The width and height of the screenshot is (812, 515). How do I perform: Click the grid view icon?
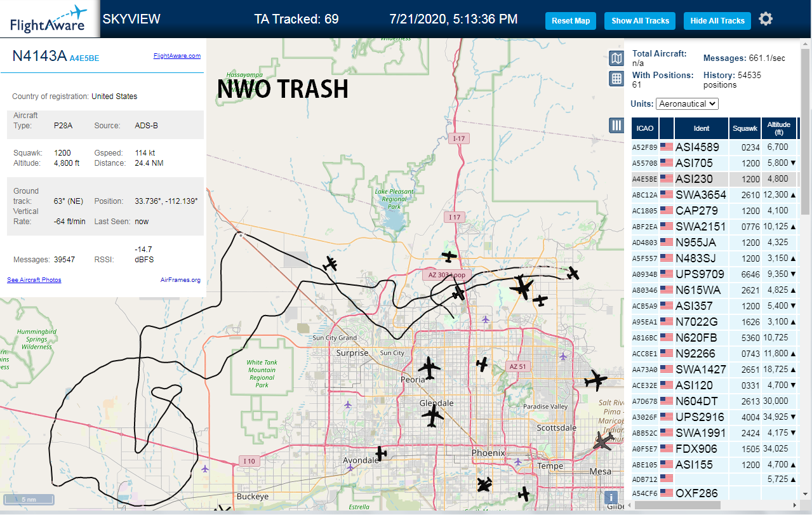point(616,79)
